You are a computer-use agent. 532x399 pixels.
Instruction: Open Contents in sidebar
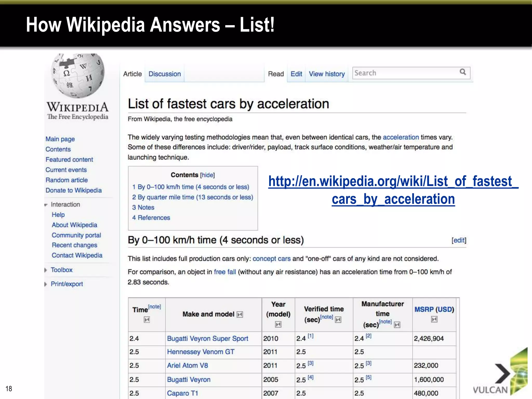[x=58, y=149]
